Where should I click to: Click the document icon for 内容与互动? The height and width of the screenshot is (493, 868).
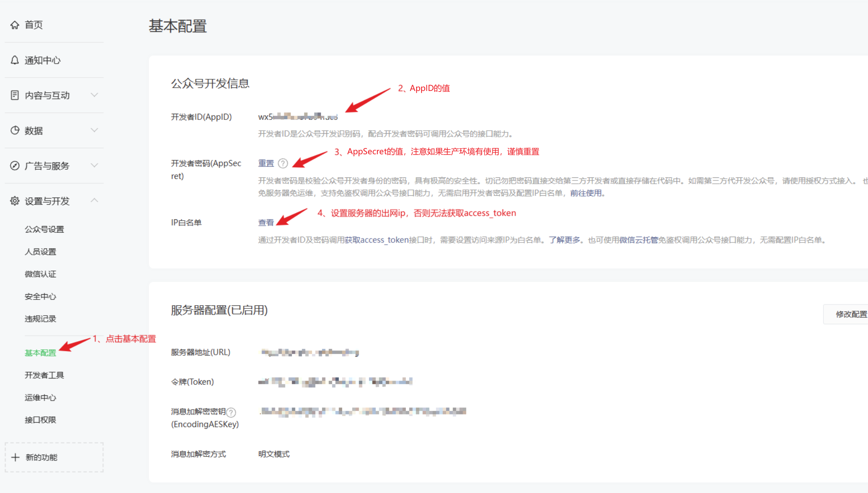tap(15, 95)
